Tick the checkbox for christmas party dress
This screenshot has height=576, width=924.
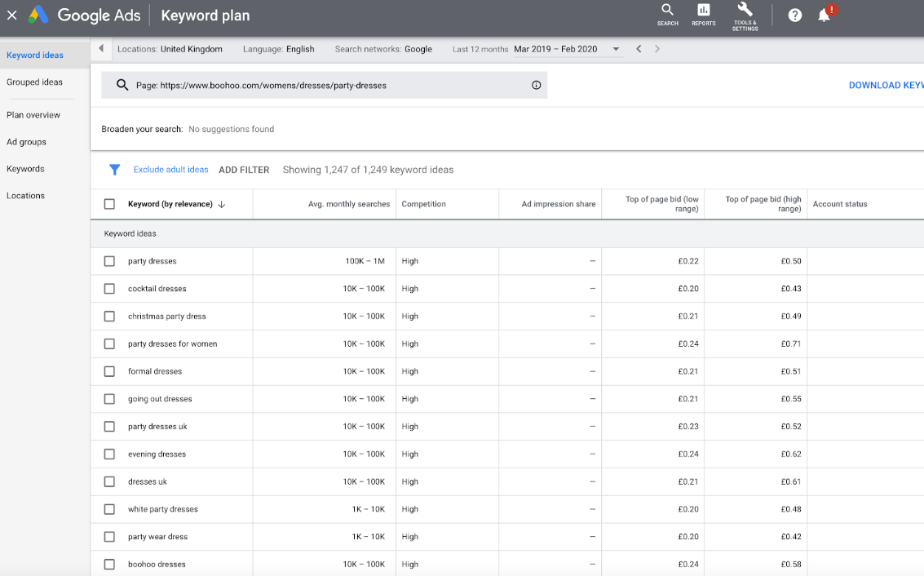click(x=109, y=317)
